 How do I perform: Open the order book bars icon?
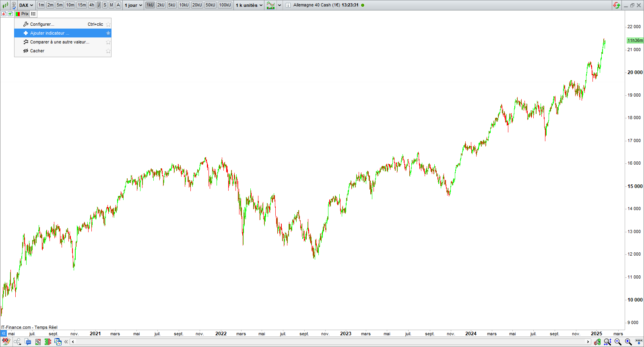[48, 342]
